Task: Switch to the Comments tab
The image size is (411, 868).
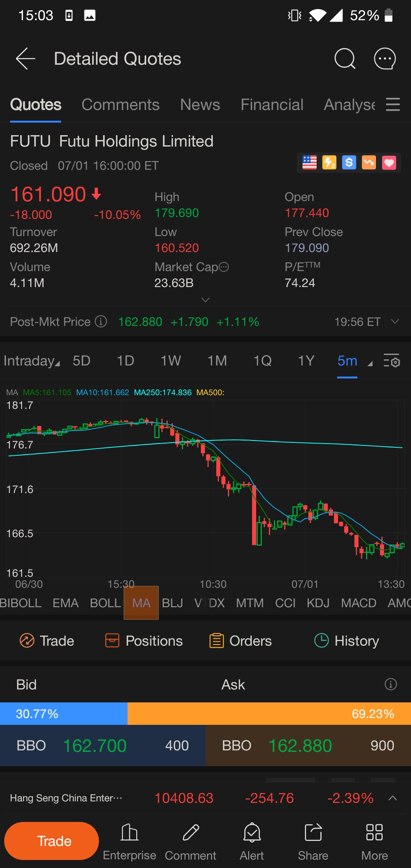Action: pos(121,105)
